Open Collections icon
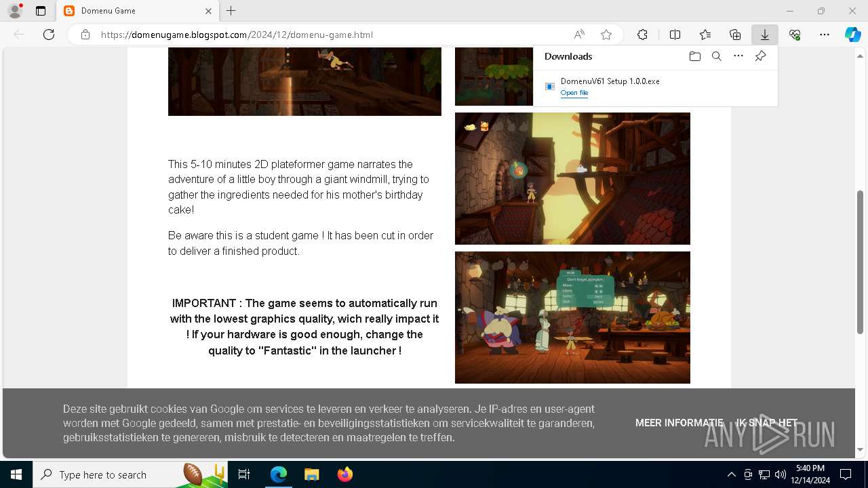This screenshot has width=868, height=488. [x=735, y=35]
